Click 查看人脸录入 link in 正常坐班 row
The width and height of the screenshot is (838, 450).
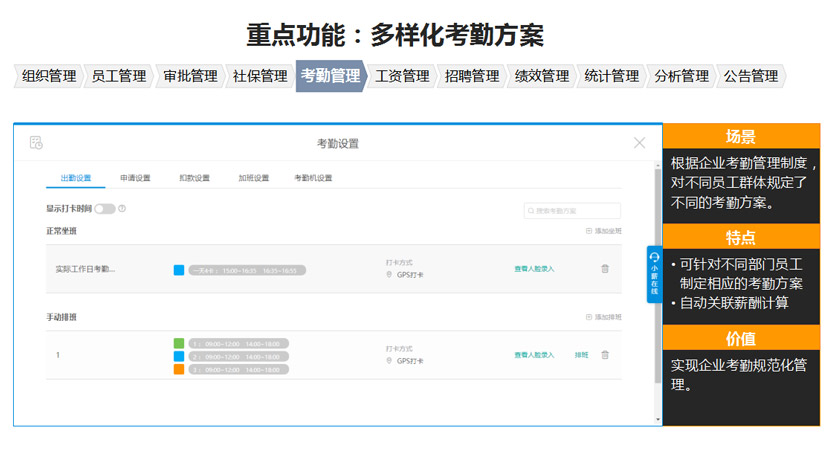533,269
